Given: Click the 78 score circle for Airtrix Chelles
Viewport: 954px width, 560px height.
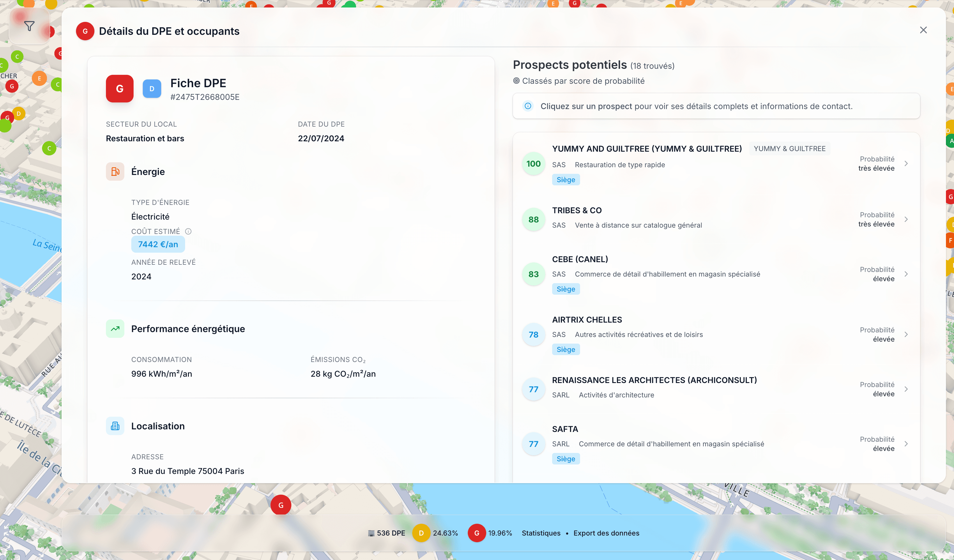Looking at the screenshot, I should [533, 334].
